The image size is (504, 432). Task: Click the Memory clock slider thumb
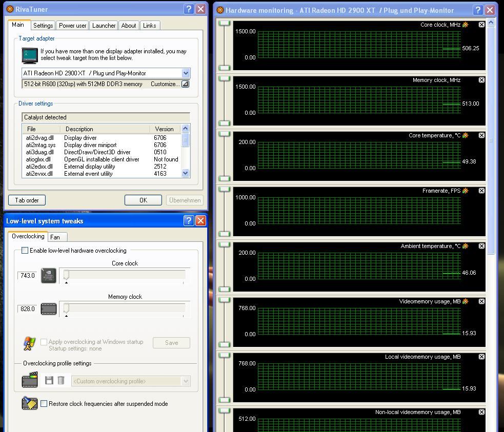pos(66,308)
